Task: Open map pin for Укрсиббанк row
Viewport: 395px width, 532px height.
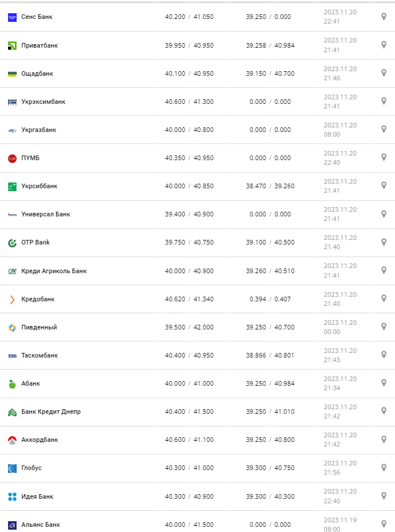Action: coord(384,185)
